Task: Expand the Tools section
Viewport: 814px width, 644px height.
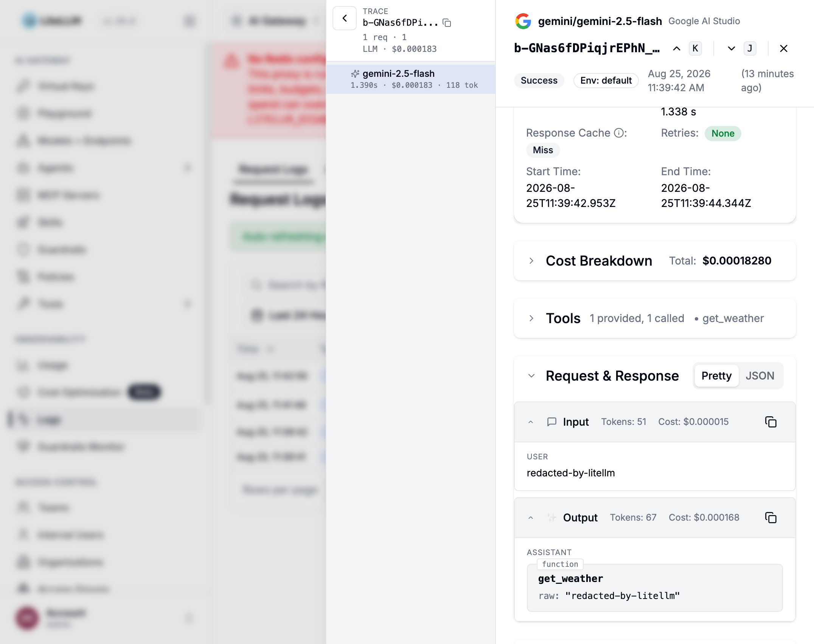Action: tap(531, 318)
